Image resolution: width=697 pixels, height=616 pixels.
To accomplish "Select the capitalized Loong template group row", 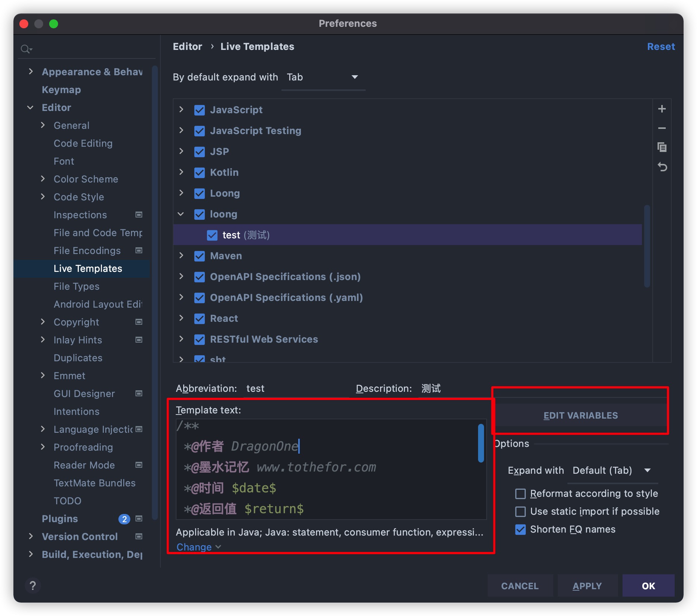I will click(407, 193).
